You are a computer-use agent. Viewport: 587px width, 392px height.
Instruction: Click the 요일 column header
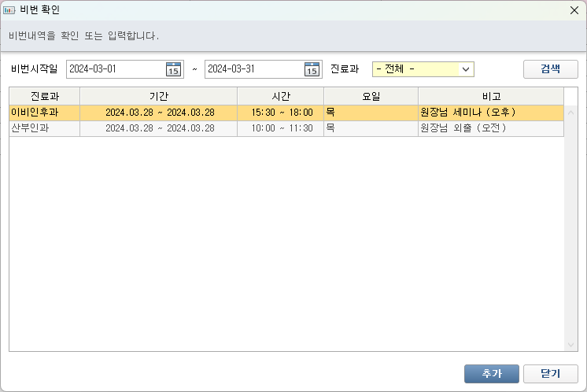(371, 96)
